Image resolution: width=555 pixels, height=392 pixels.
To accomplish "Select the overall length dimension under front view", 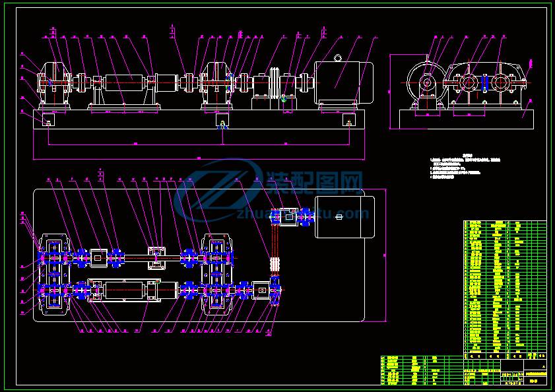I will click(x=199, y=159).
